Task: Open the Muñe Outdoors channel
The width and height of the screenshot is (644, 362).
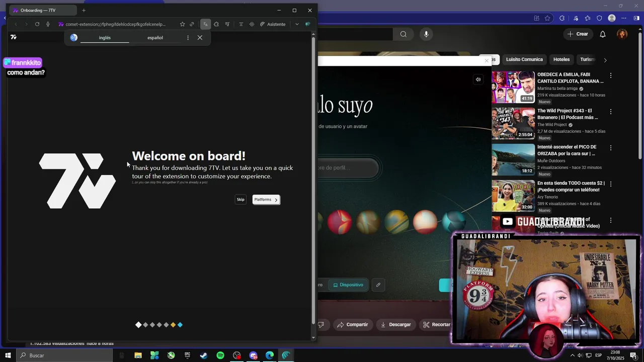Action: [551, 161]
